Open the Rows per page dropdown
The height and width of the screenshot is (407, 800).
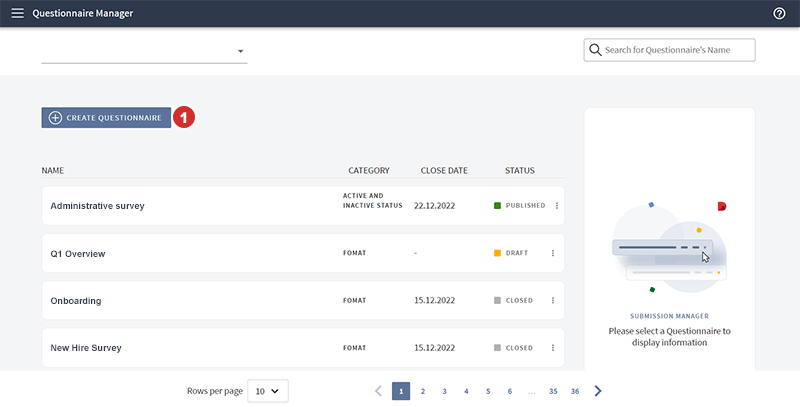pos(268,391)
